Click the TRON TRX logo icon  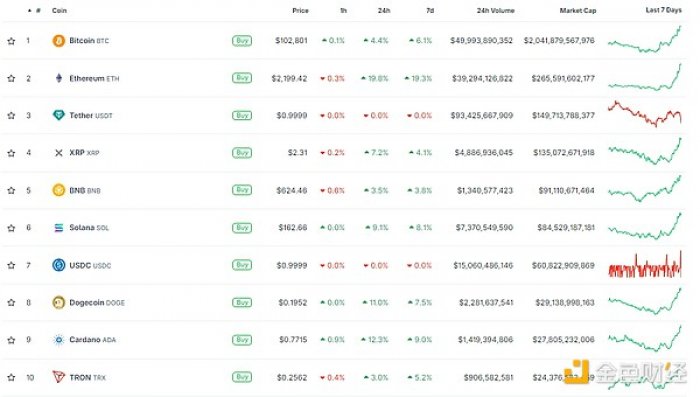[58, 377]
